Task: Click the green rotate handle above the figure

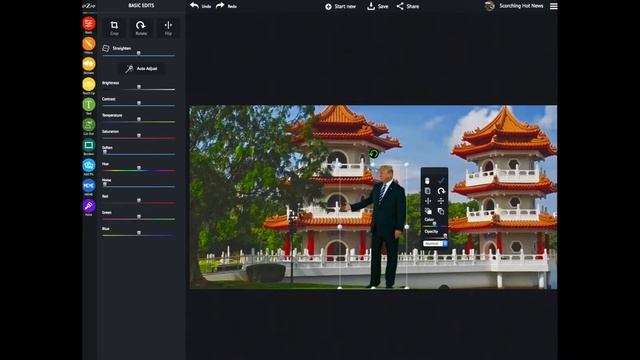Action: (373, 154)
